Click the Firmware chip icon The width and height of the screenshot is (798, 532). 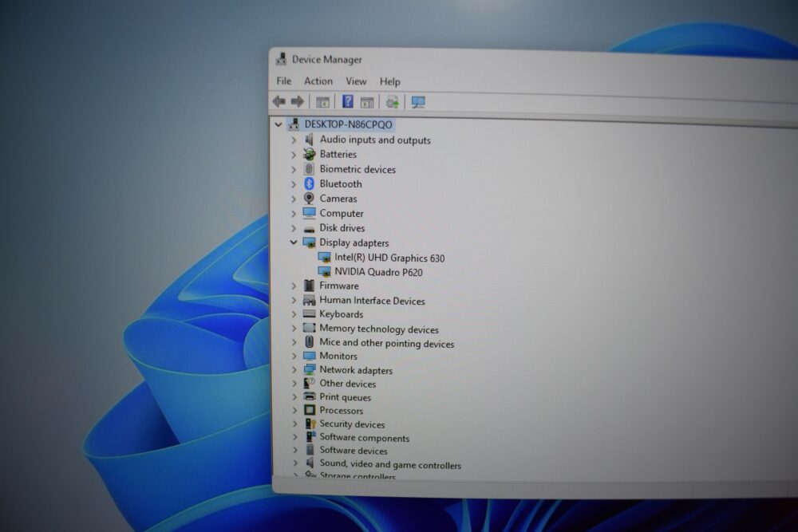pyautogui.click(x=309, y=286)
